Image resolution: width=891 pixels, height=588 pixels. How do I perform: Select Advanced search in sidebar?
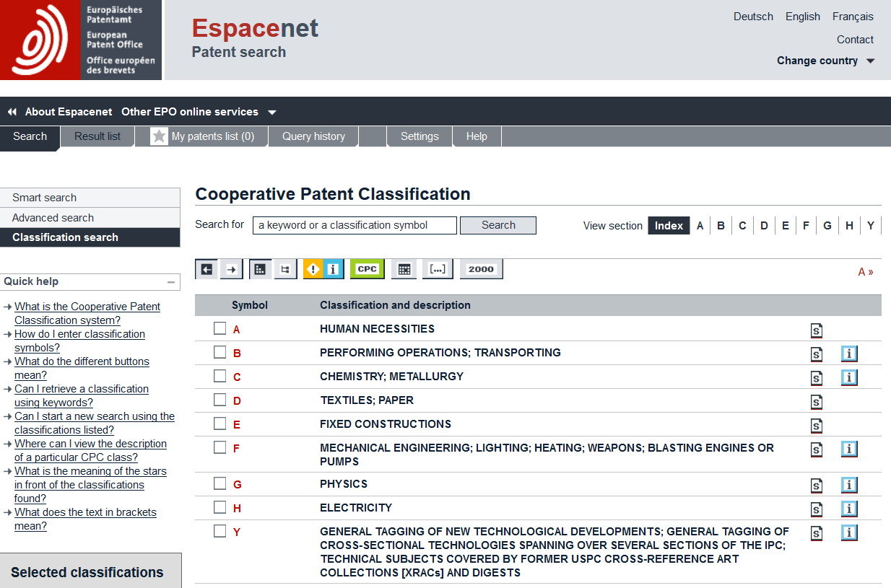(90, 218)
